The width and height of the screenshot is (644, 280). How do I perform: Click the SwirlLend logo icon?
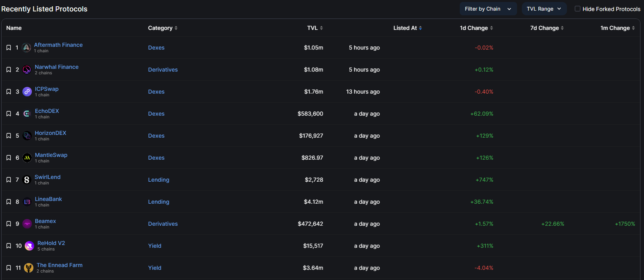[27, 180]
